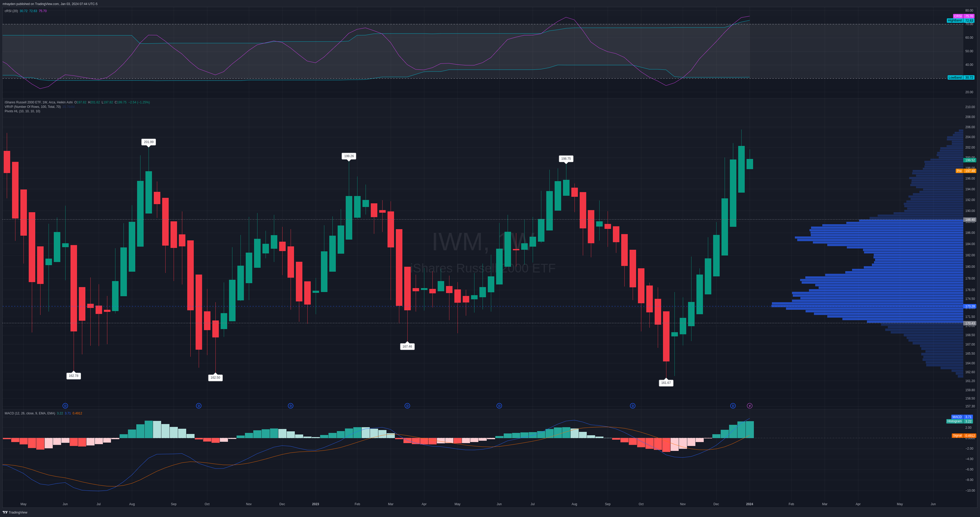Click the C199.75 close value in legend

coord(121,102)
